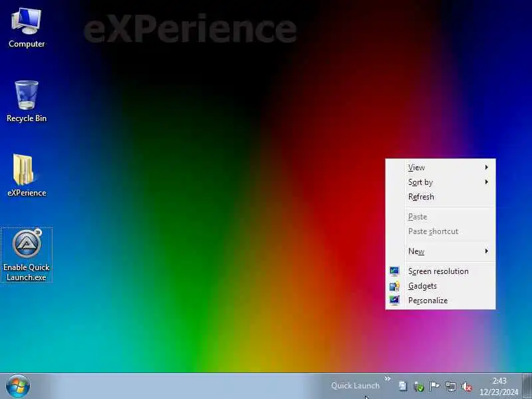Select the Recycle Bin icon

tap(27, 102)
